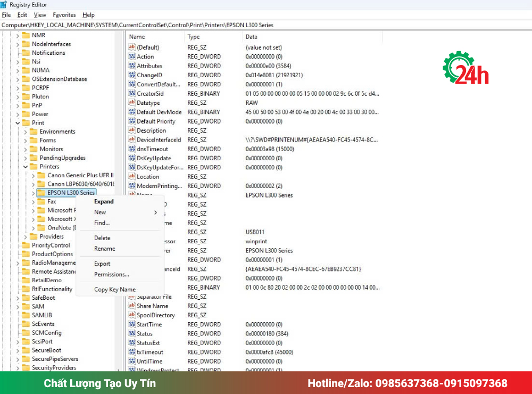Viewport: 532px width, 394px height.
Task: Click the Type column header
Action: [214, 37]
